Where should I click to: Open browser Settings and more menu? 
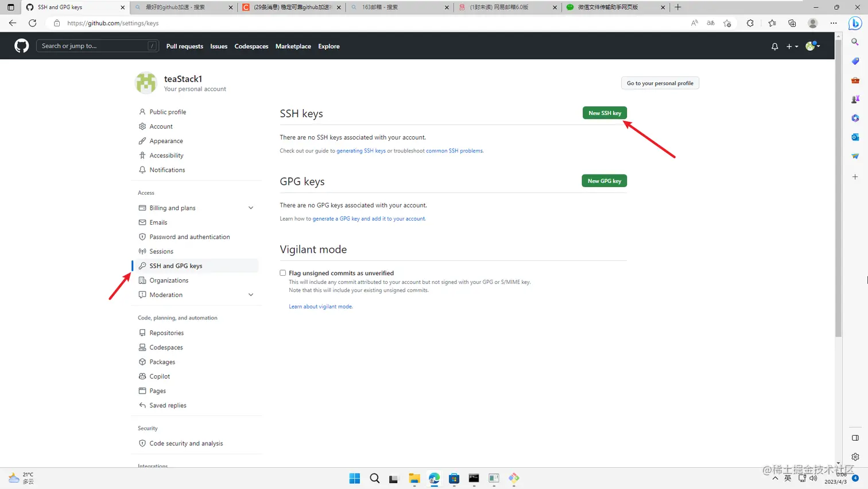pyautogui.click(x=834, y=23)
